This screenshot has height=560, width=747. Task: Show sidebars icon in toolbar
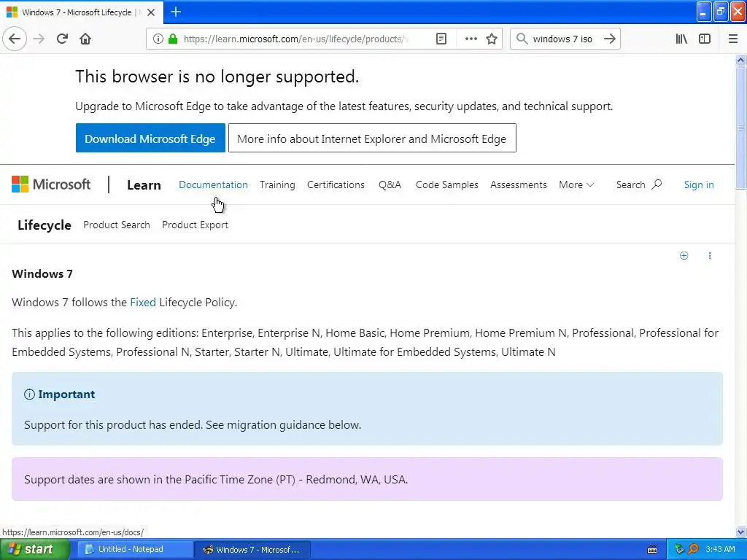pyautogui.click(x=705, y=39)
